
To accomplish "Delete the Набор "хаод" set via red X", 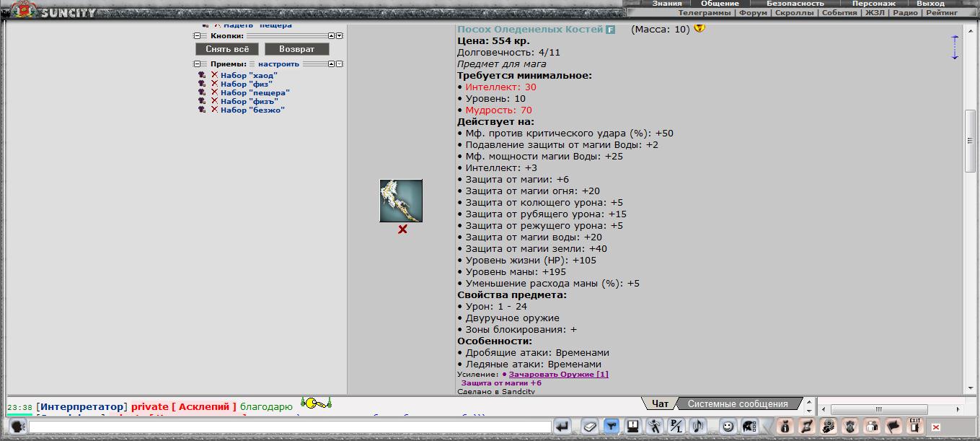I will coord(214,75).
